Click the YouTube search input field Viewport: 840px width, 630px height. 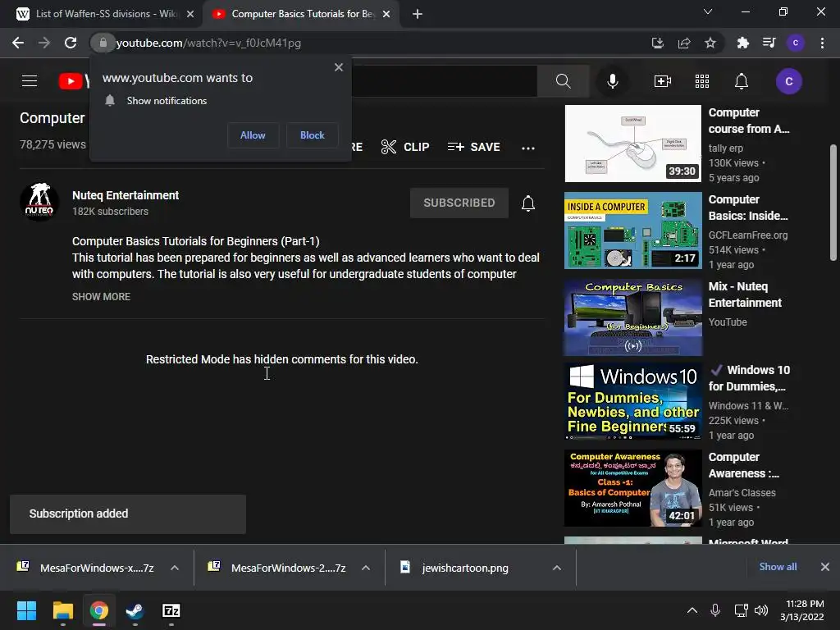pos(444,81)
